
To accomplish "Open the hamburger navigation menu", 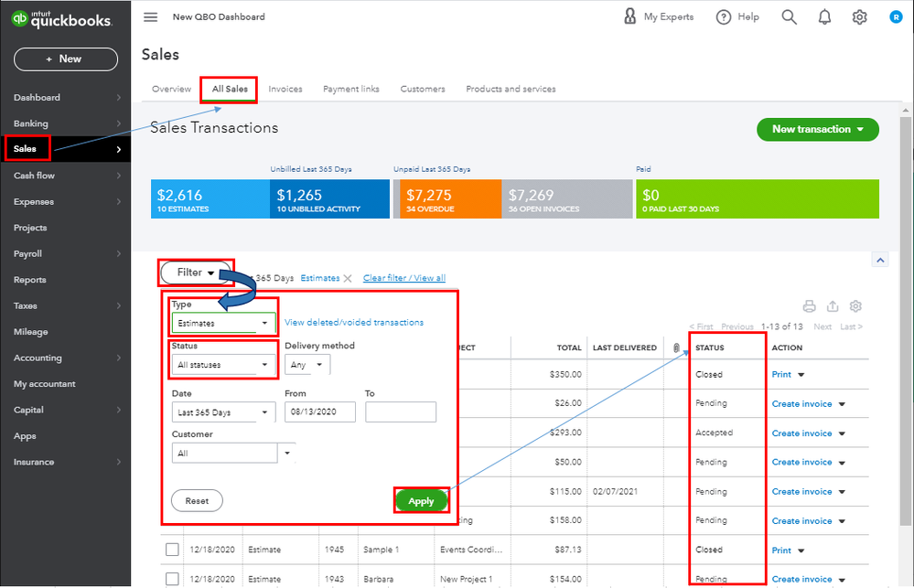I will [x=150, y=16].
